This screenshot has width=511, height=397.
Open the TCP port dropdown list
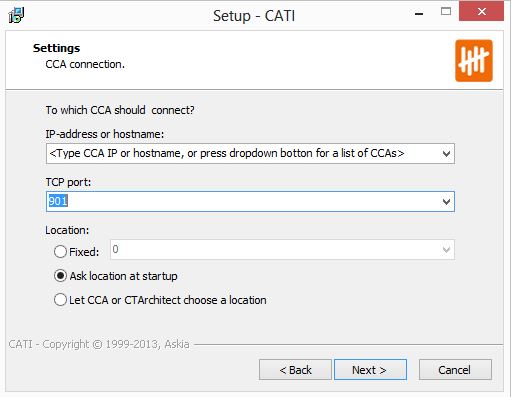coord(446,202)
